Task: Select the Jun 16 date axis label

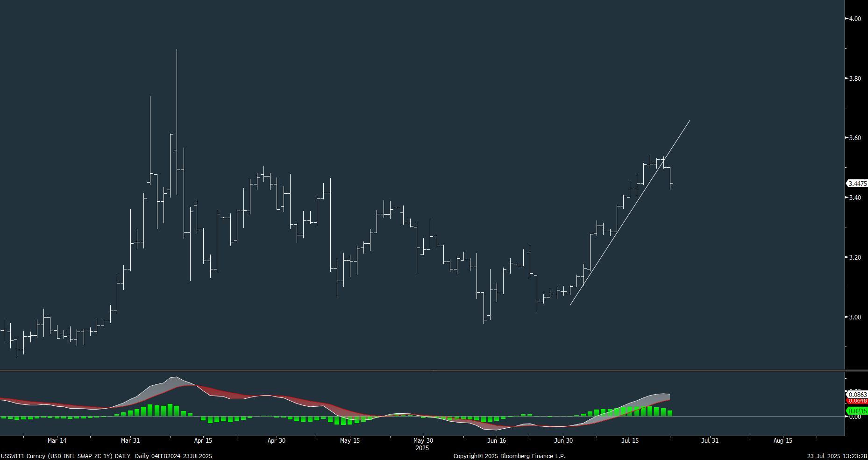Action: click(x=496, y=440)
